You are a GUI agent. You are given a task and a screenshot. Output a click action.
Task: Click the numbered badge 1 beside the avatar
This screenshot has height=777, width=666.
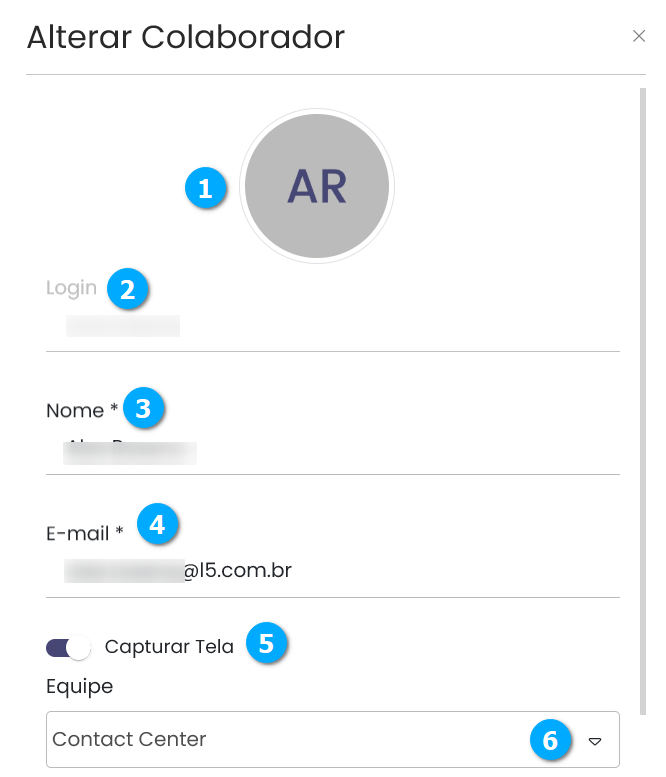coord(206,188)
